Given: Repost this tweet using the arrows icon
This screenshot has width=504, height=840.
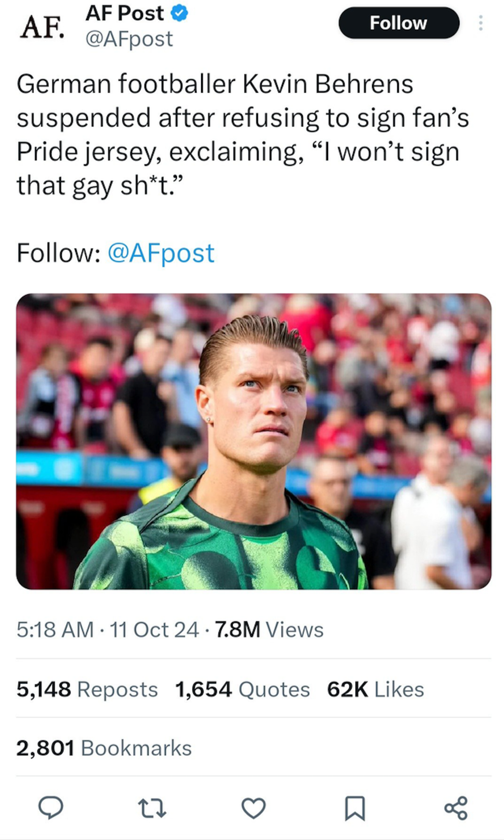Looking at the screenshot, I should 152,808.
